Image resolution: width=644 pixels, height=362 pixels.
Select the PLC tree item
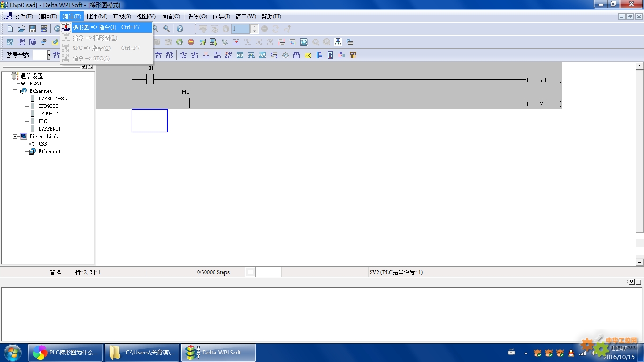42,121
